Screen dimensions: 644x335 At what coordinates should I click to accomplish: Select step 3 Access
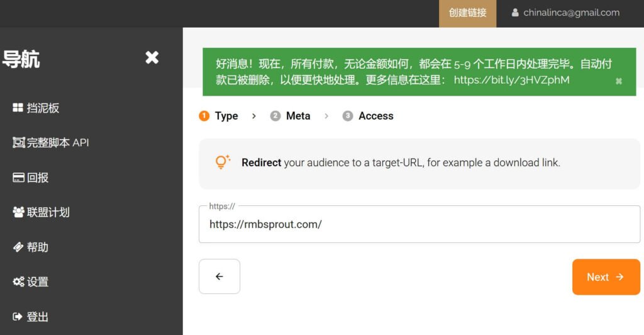click(369, 116)
